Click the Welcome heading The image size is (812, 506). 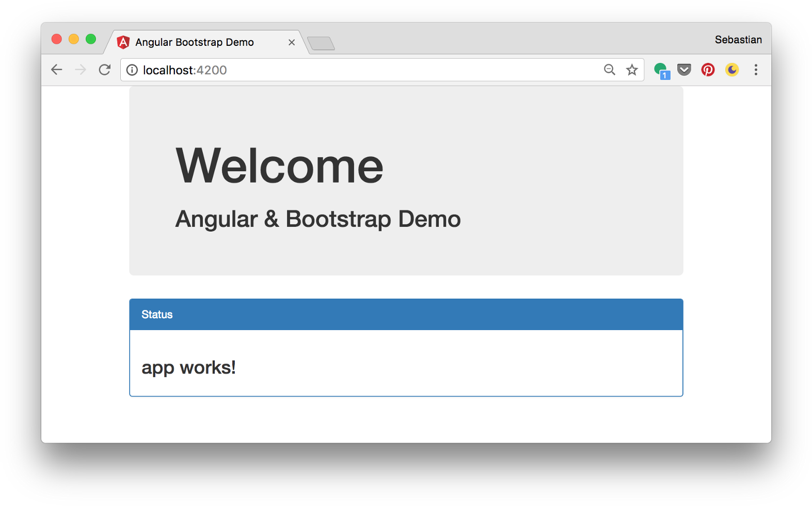(279, 166)
